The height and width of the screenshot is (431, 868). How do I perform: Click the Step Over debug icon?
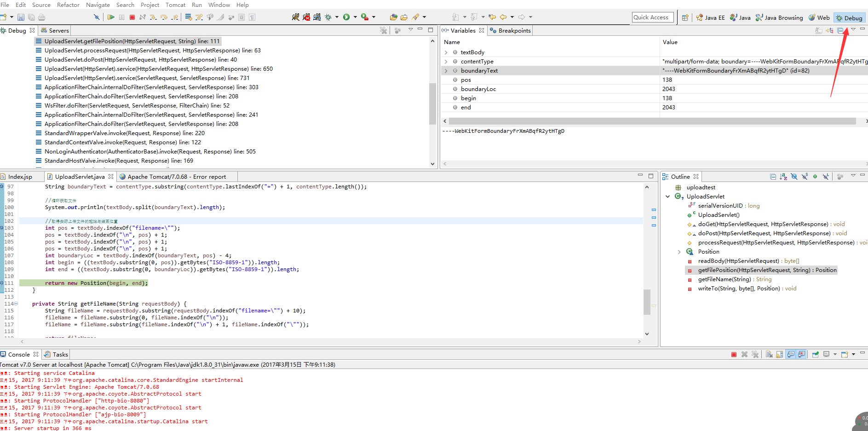point(164,17)
